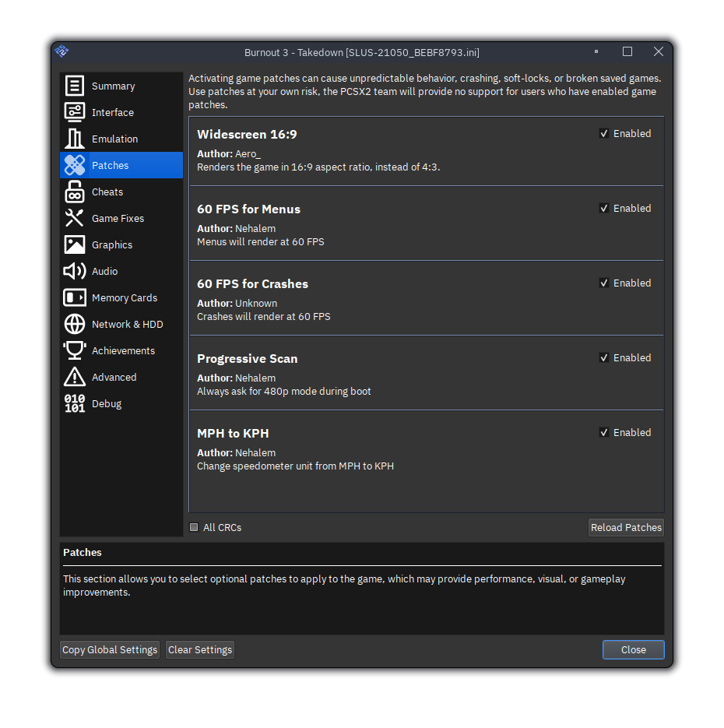The width and height of the screenshot is (724, 728).
Task: Open the Debug binary icon
Action: click(x=75, y=404)
